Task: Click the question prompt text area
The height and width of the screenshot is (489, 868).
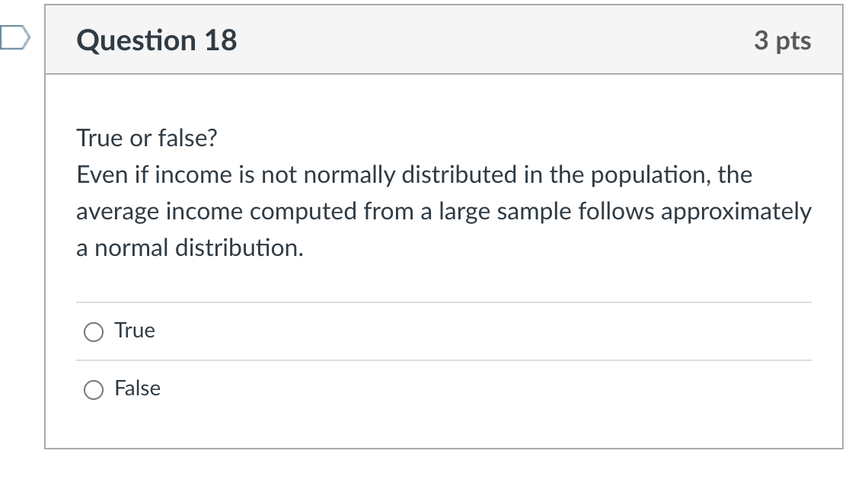Action: [x=442, y=193]
